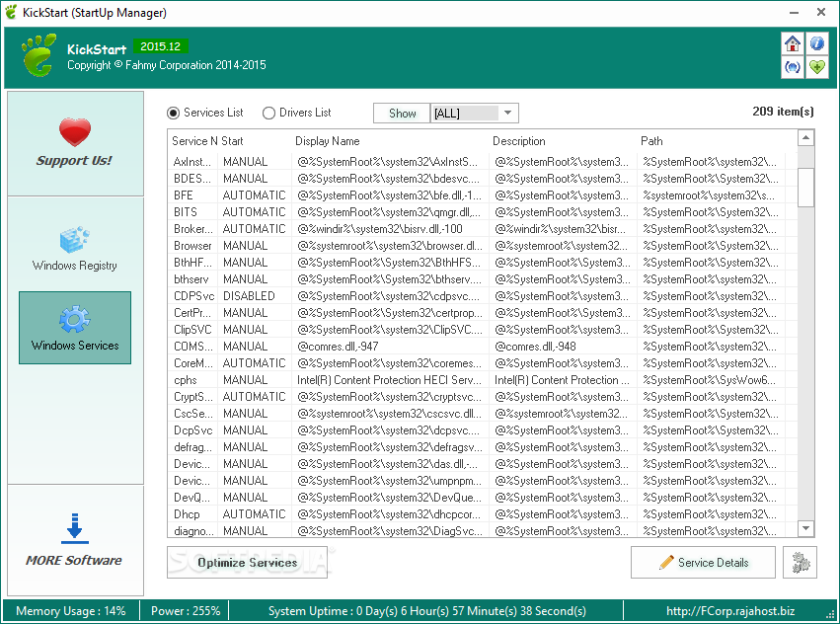Click the KickStart green footprint logo

point(38,55)
